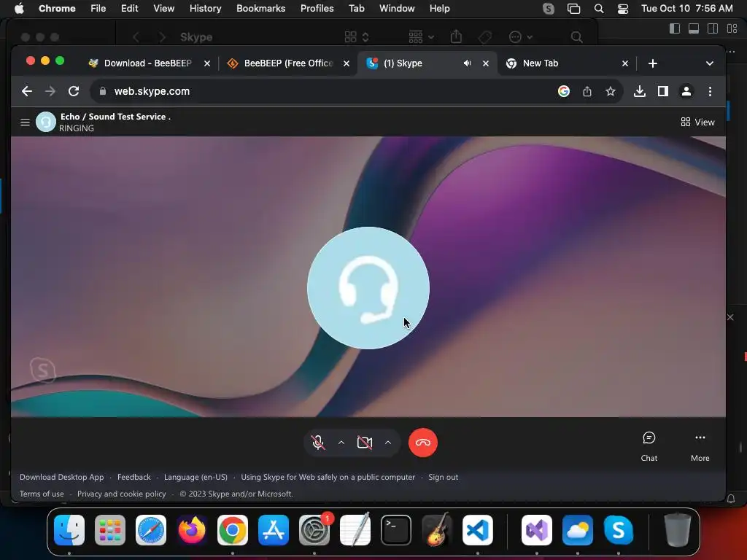Open the More options menu
747x560 pixels.
(x=700, y=446)
